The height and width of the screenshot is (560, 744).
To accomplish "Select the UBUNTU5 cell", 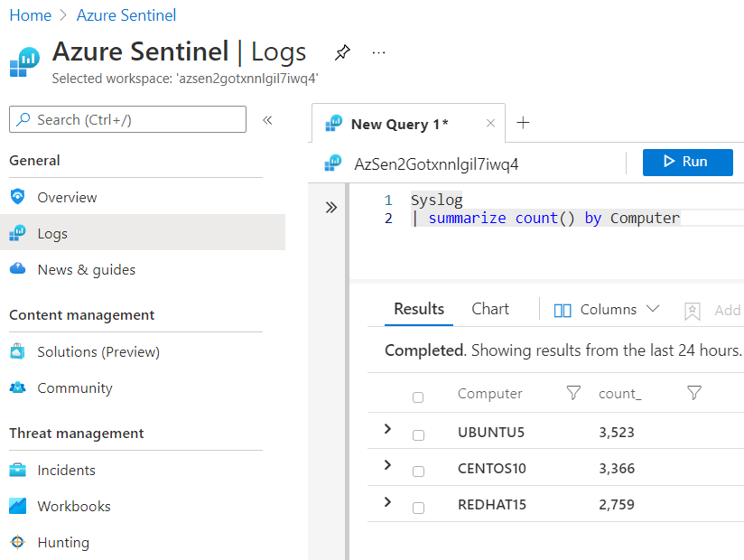I will [491, 433].
